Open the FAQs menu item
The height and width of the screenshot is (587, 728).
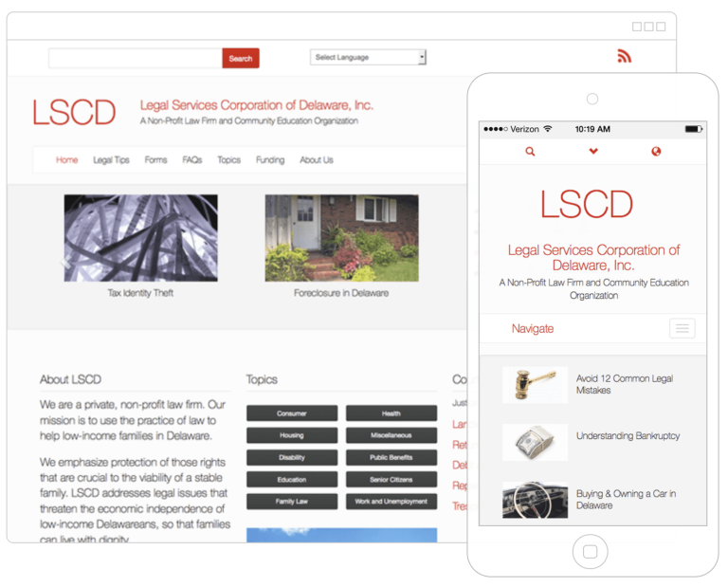coord(192,159)
